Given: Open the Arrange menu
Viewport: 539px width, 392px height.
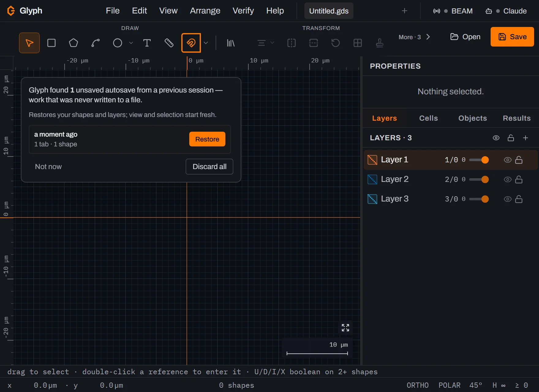Looking at the screenshot, I should (x=205, y=11).
